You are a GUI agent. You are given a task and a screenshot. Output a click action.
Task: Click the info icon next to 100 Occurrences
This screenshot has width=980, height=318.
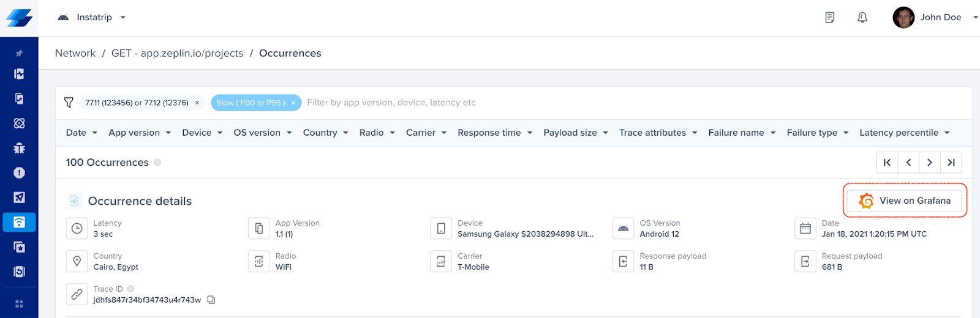coord(157,163)
